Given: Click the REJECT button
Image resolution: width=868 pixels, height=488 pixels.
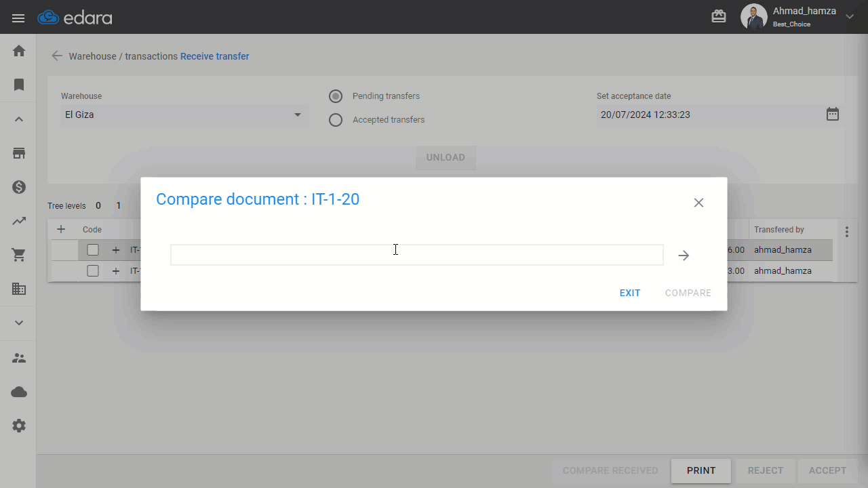Looking at the screenshot, I should click(766, 470).
